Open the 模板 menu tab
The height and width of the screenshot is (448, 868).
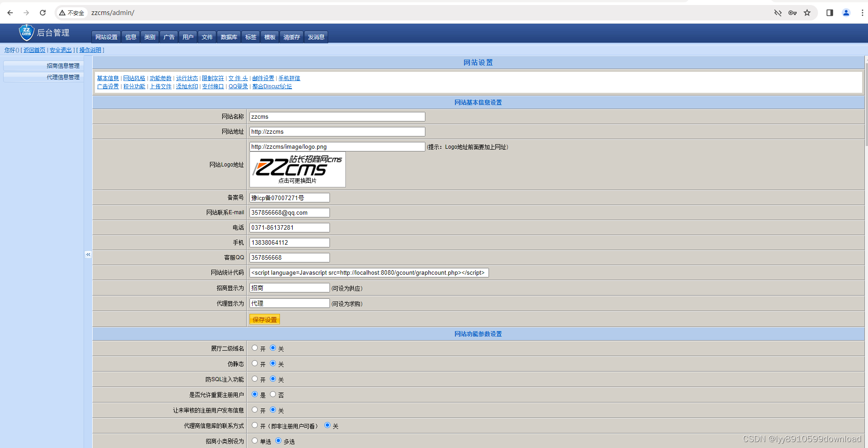click(x=270, y=37)
